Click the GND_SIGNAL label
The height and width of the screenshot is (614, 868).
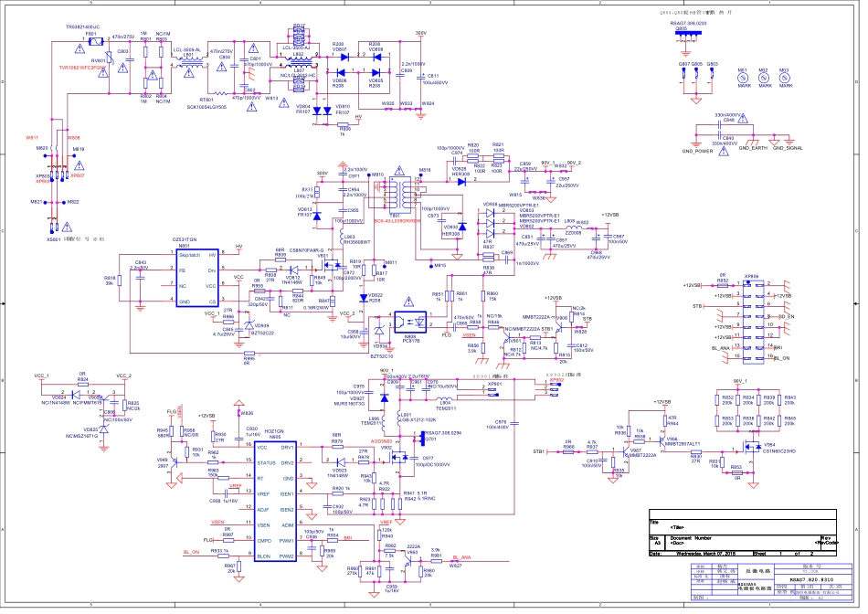788,148
